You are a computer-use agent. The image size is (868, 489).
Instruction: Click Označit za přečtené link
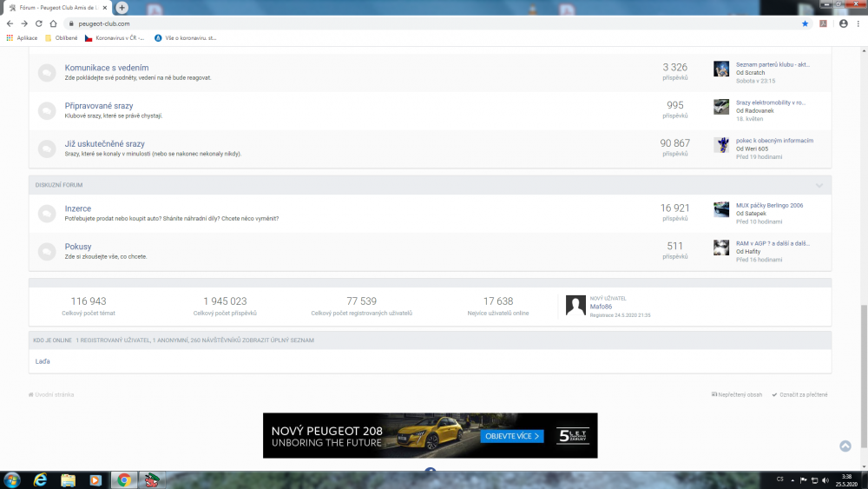[x=800, y=395]
